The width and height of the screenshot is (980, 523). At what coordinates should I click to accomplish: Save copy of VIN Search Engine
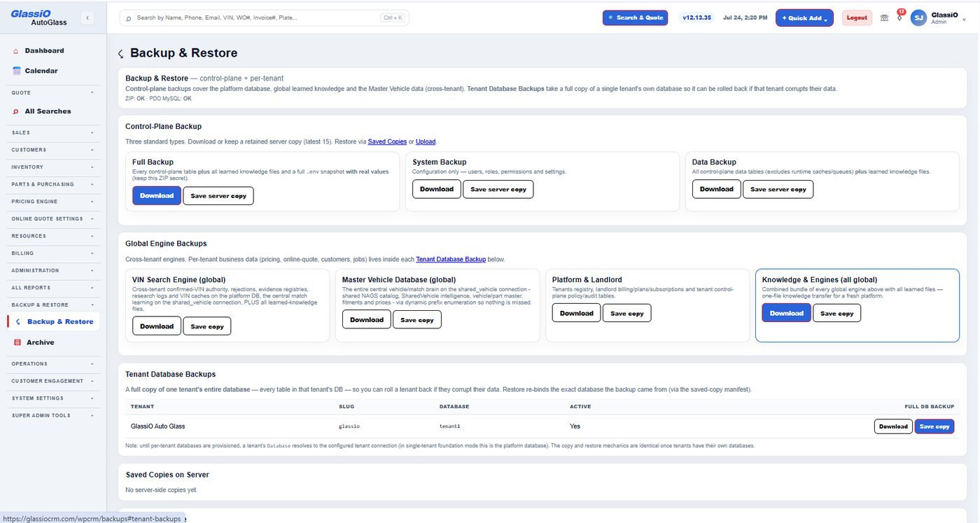pos(207,326)
